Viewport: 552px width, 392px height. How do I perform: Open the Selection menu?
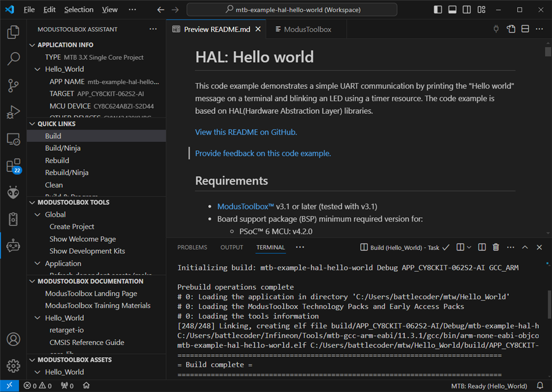pyautogui.click(x=78, y=10)
